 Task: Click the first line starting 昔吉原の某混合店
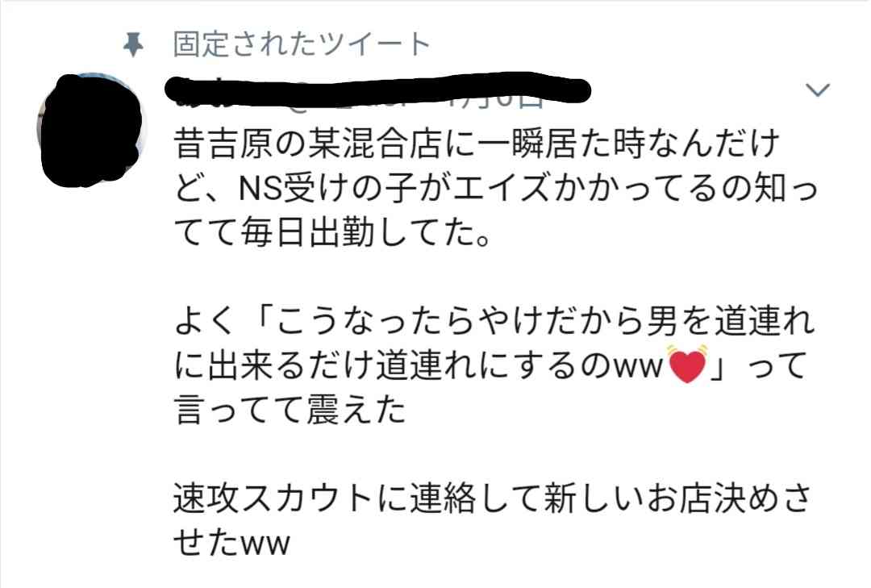(x=477, y=144)
